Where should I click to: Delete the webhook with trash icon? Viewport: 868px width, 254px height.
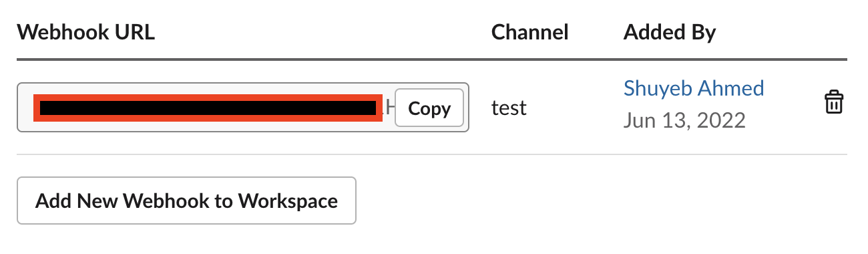tap(833, 104)
